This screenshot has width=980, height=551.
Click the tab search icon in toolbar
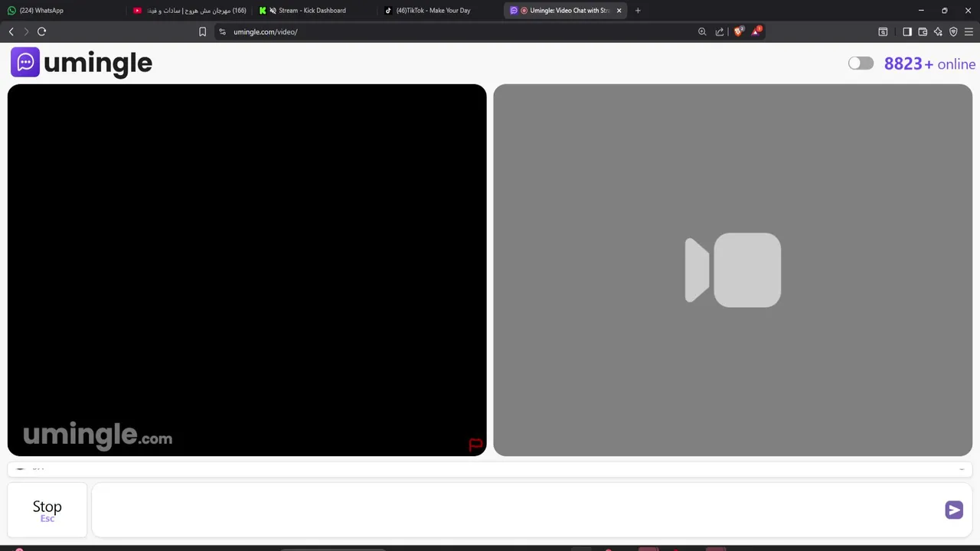(x=883, y=31)
